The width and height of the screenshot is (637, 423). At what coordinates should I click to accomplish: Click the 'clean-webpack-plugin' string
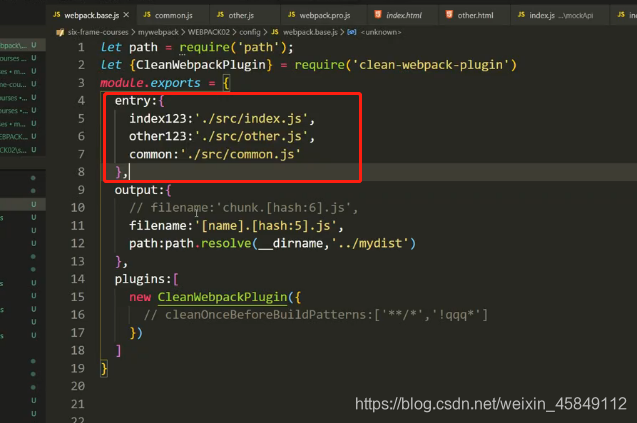coord(431,65)
